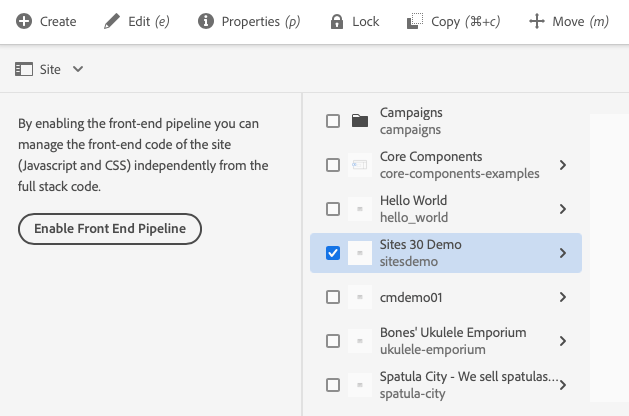Image resolution: width=629 pixels, height=416 pixels.
Task: Check the Campaigns checkbox
Action: (x=333, y=121)
